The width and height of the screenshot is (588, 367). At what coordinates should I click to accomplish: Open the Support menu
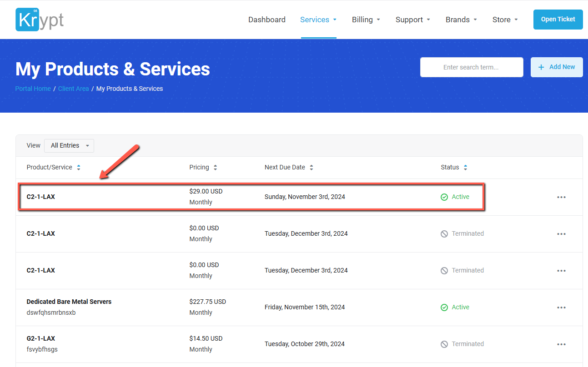(412, 20)
